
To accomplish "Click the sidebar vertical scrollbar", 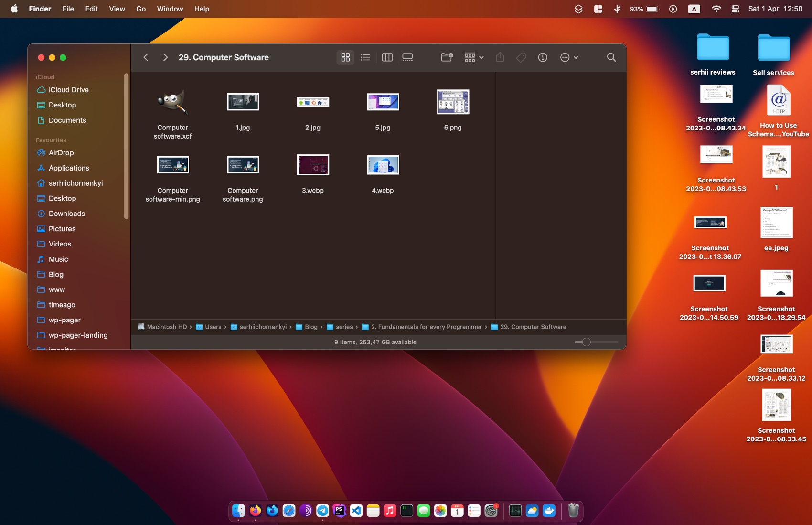I will [126, 146].
